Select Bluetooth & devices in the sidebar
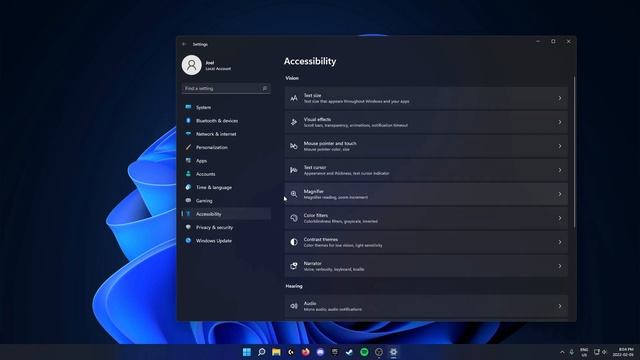Screen dimensions: 640x360 point(226,121)
